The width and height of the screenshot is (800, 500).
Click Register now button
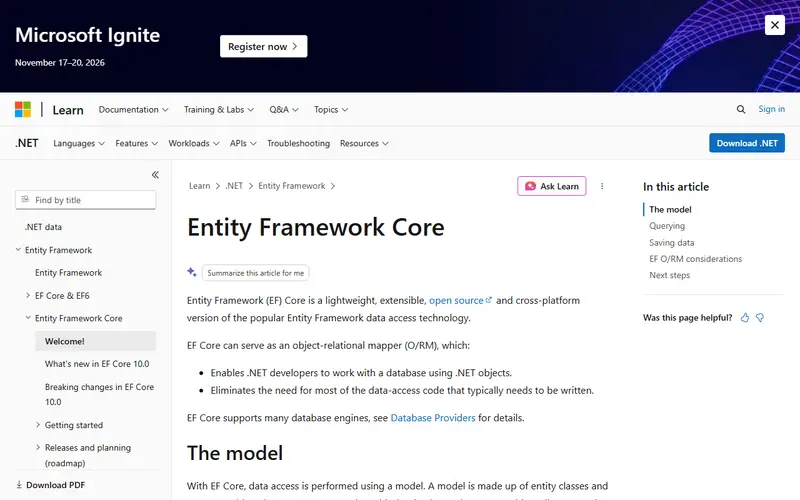pyautogui.click(x=263, y=46)
